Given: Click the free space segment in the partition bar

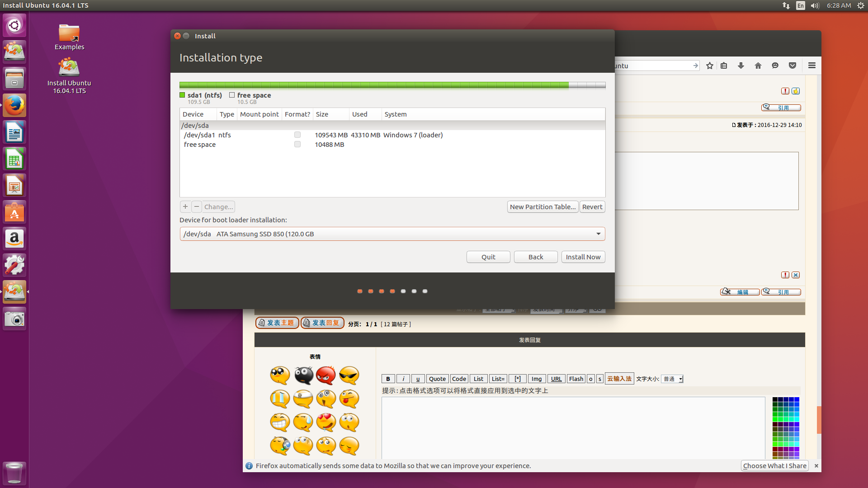Looking at the screenshot, I should 587,85.
